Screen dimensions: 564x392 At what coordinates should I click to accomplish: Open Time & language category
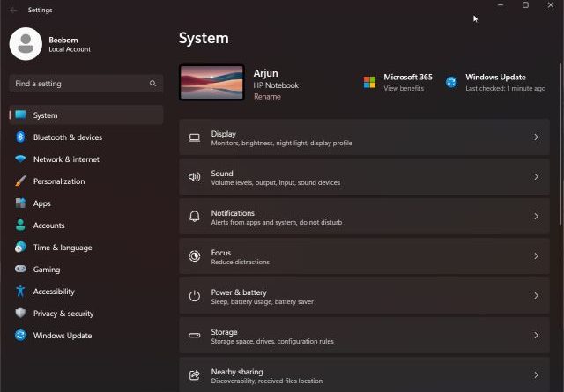click(86, 248)
